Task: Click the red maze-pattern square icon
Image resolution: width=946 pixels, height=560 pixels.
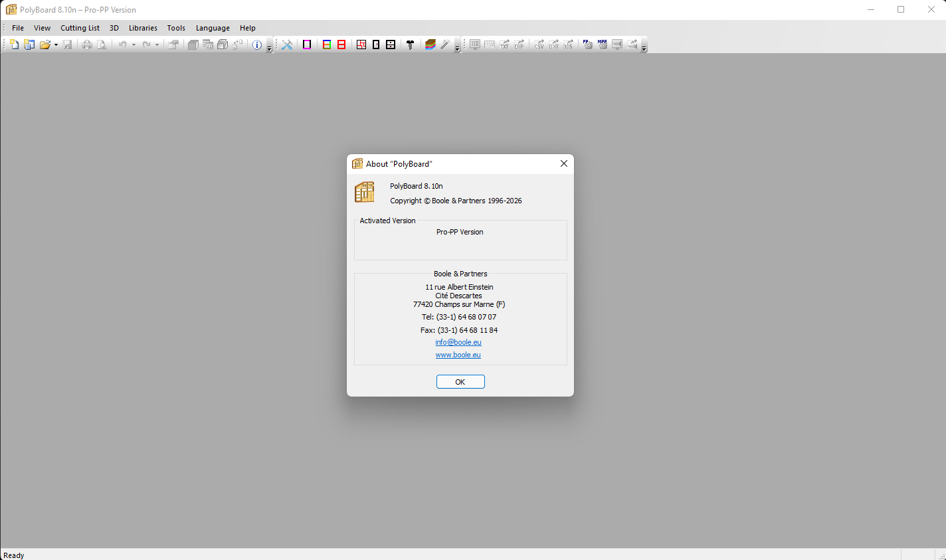Action: [x=361, y=45]
